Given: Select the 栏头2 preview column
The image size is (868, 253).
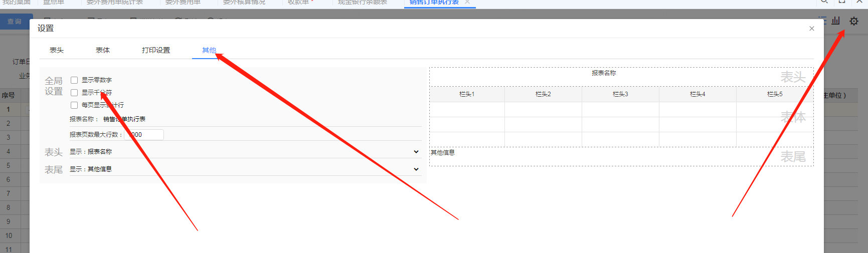Looking at the screenshot, I should coord(543,94).
